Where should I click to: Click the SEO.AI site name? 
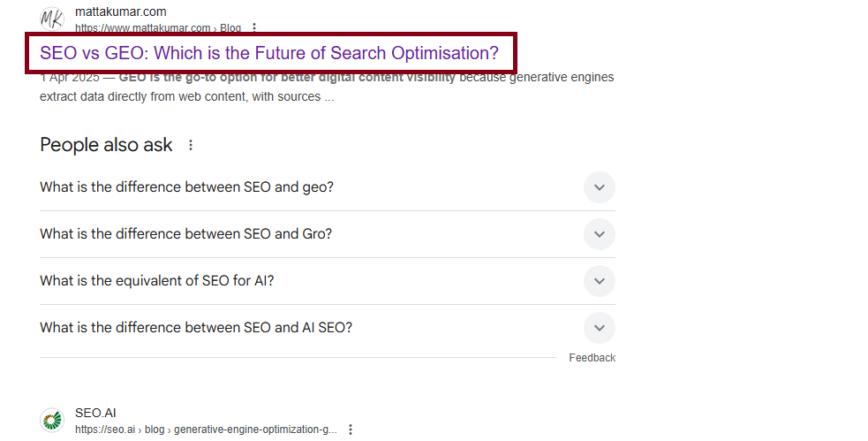(95, 413)
